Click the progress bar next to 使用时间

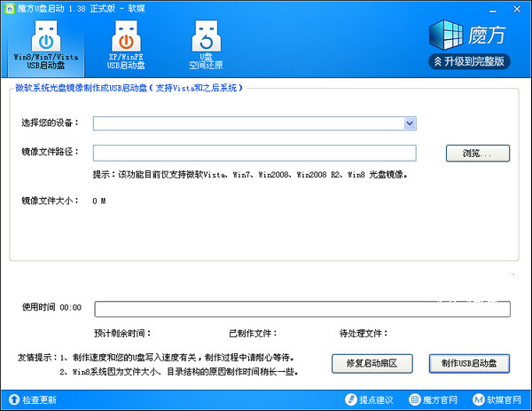pos(302,309)
